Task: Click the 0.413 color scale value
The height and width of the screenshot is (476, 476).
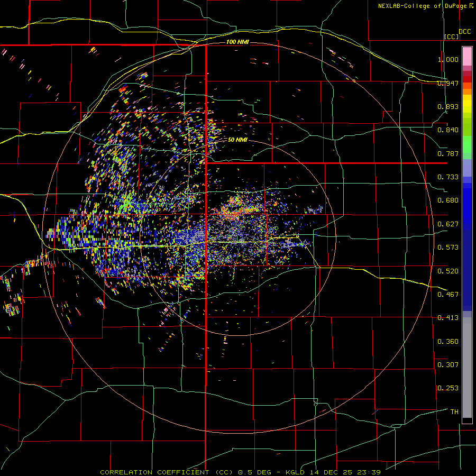Action: (448, 318)
